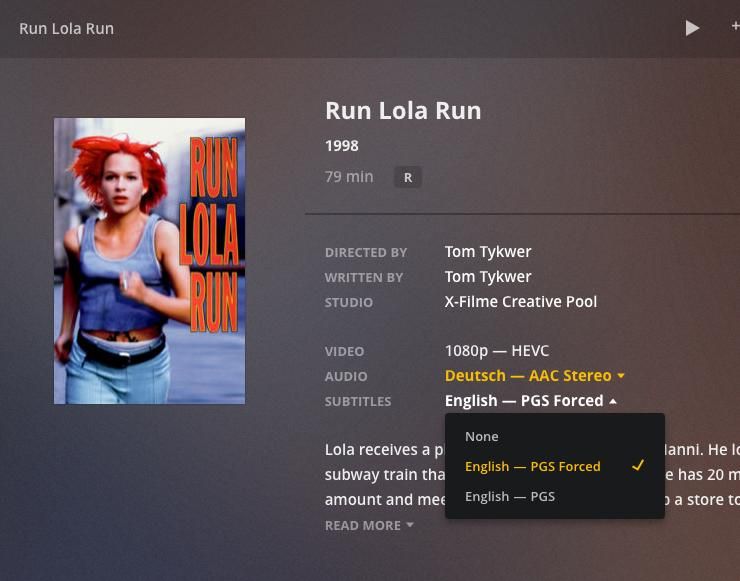Click the large Run Lola Run movie title
Screen dimensions: 740x581
(403, 110)
